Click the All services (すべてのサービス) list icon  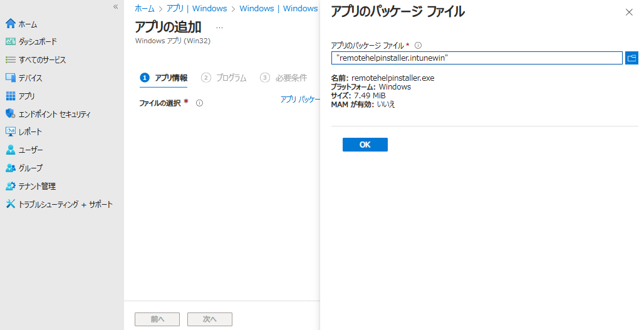11,59
